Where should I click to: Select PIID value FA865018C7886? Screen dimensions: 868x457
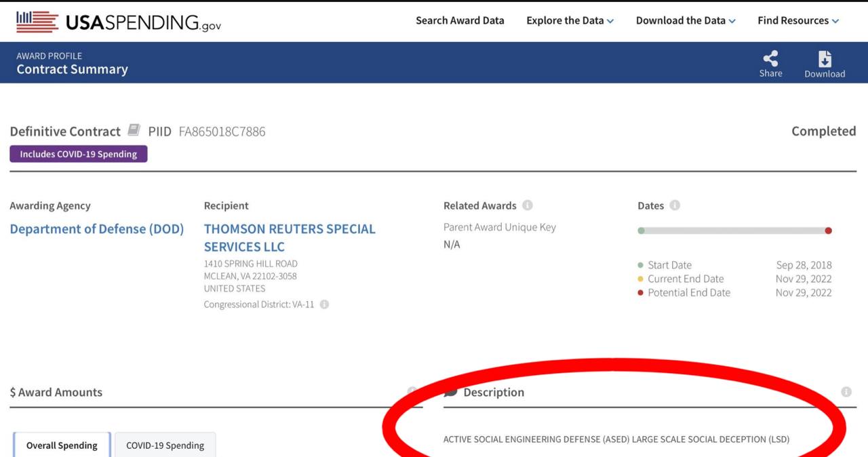point(222,132)
